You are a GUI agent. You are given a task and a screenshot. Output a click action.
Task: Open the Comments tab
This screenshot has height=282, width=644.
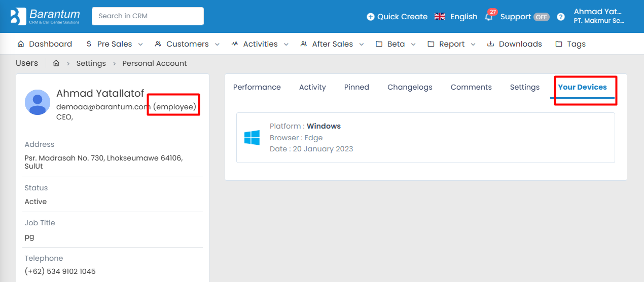click(x=471, y=87)
